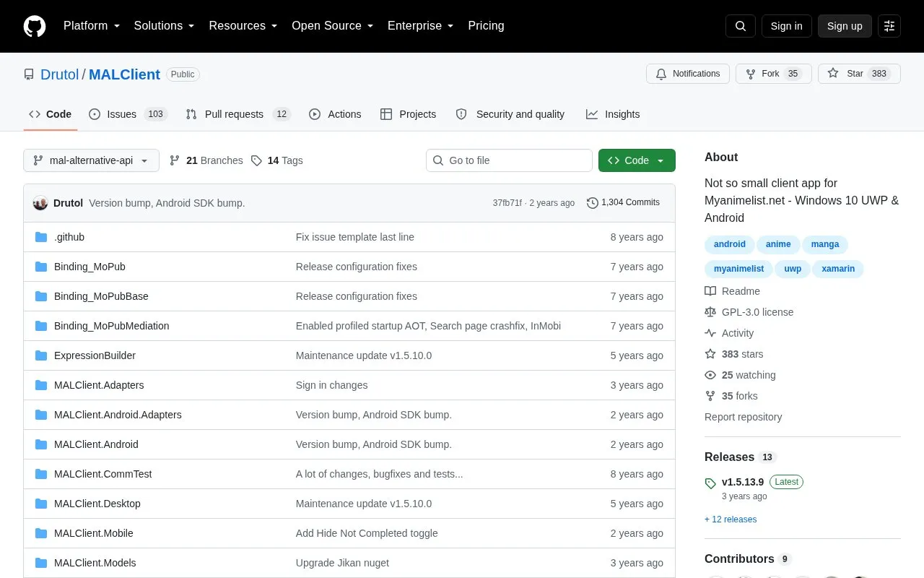Image resolution: width=924 pixels, height=578 pixels.
Task: Open the MALClient.Android.Adapters folder
Action: point(118,415)
